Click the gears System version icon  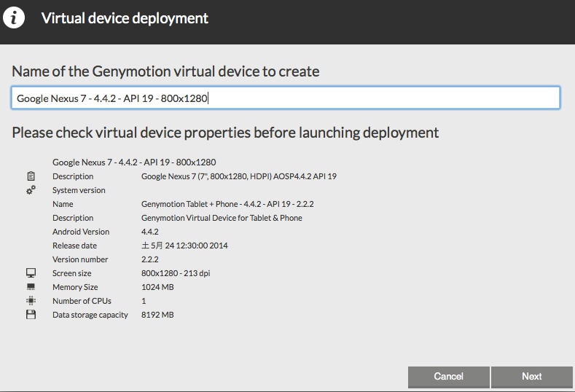tap(31, 190)
